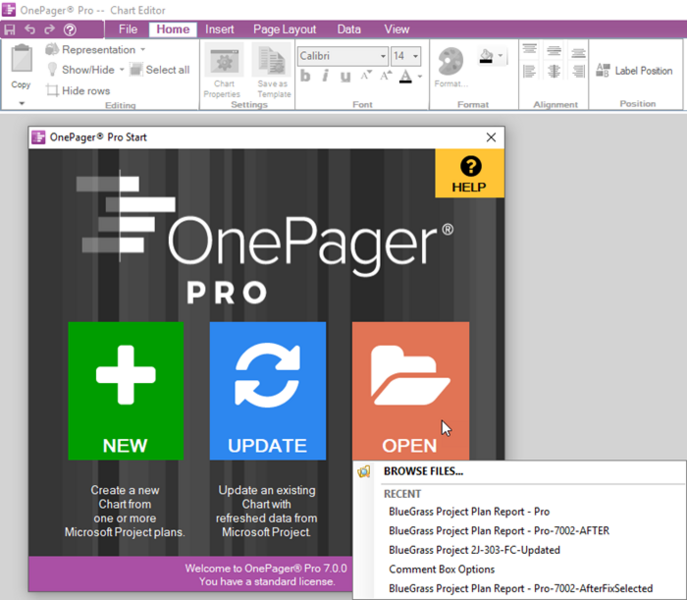Click the Browse Files folder icon

(x=364, y=472)
